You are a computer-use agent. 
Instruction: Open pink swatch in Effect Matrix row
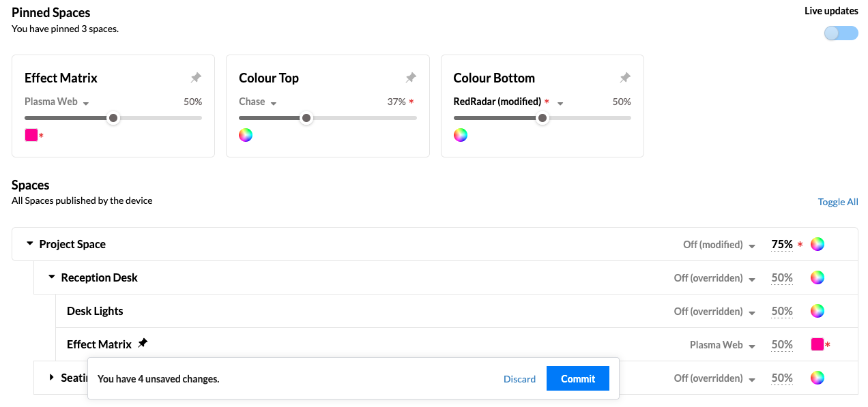click(x=818, y=344)
